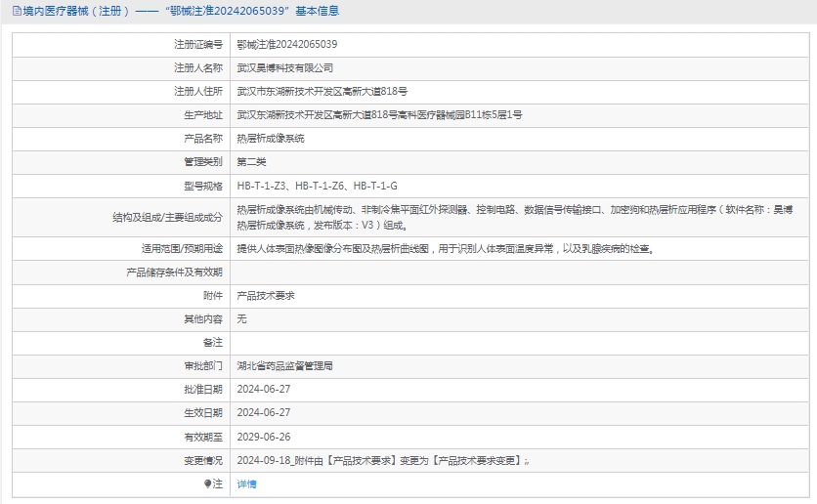Click the production address B11栋5层1号 value
Image resolution: width=817 pixels, height=504 pixels.
379,115
